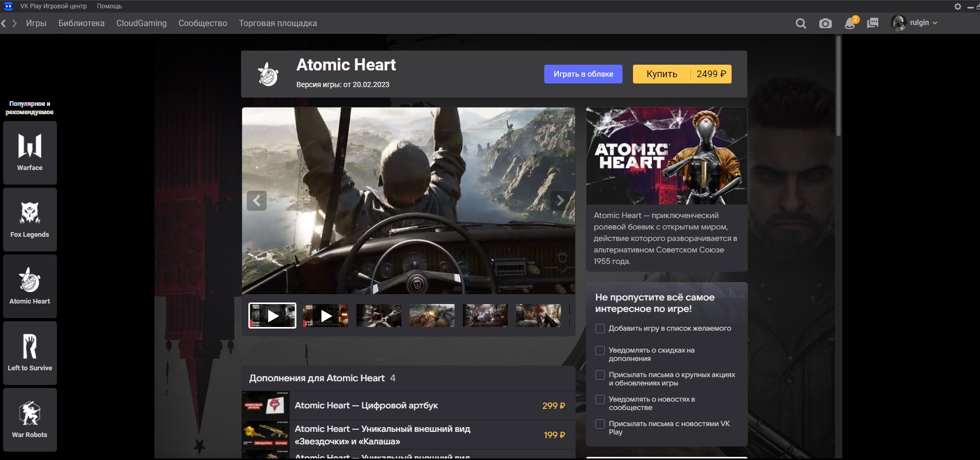This screenshot has height=460, width=980.
Task: Open VK Play Игровой центр menu
Action: click(x=54, y=6)
